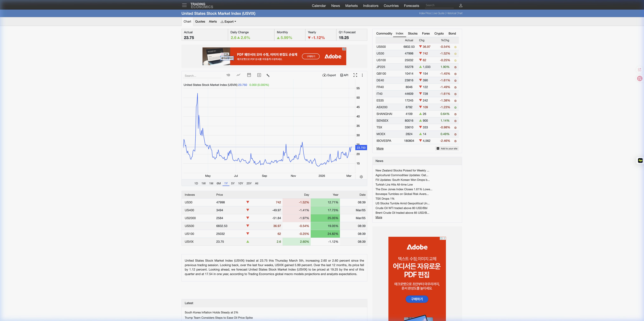644x321 pixels.
Task: Click the plus compare icon in chart toolbar
Action: [x=259, y=75]
